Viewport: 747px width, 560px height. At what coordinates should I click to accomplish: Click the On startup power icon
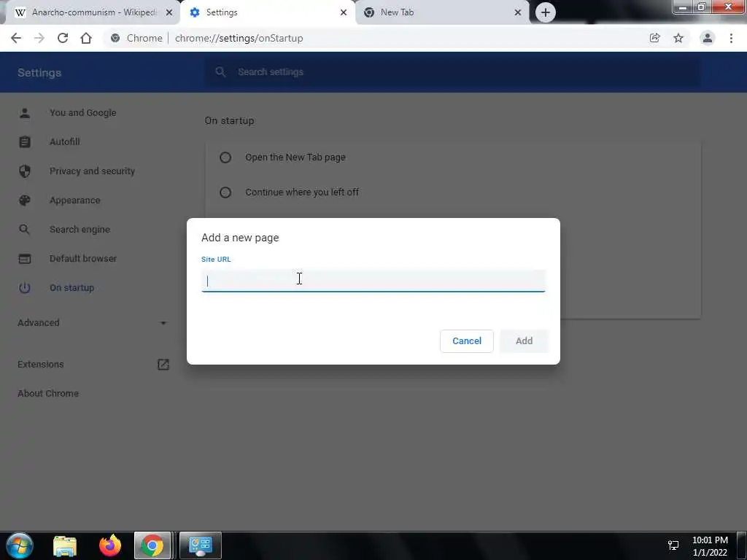pos(25,287)
